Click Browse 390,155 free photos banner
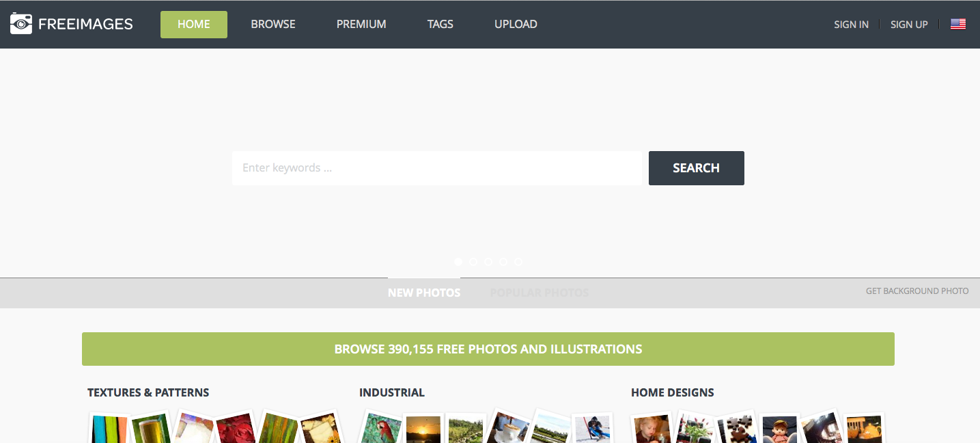 click(488, 349)
